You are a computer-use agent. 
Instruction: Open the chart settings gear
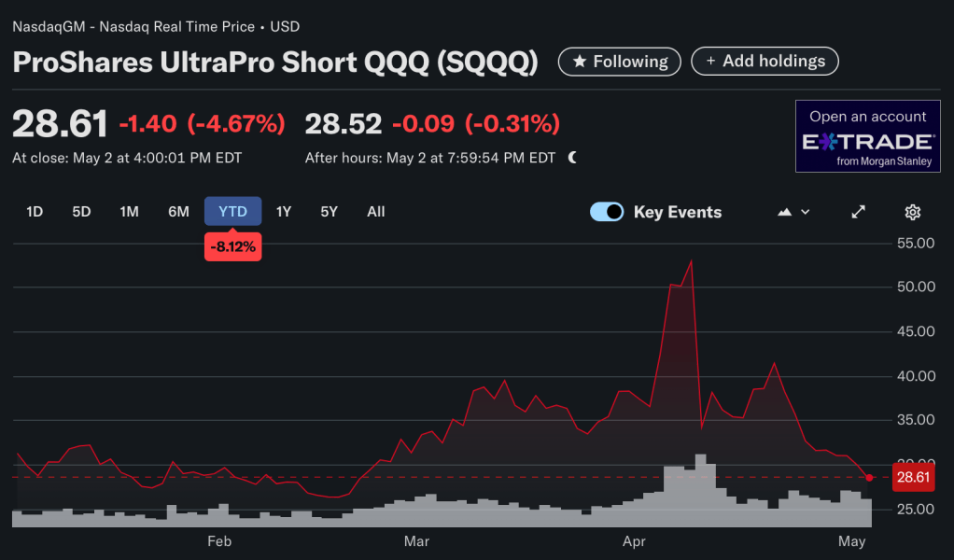pos(913,212)
